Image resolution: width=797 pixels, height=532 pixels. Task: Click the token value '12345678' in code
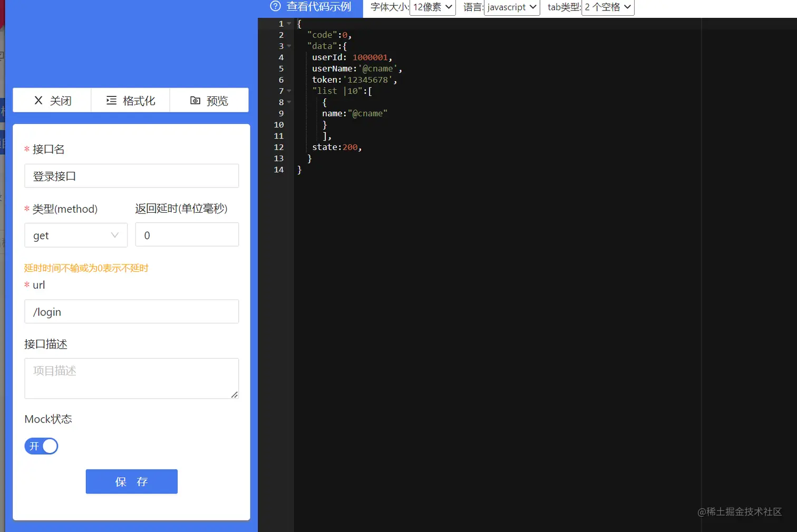[x=368, y=80]
